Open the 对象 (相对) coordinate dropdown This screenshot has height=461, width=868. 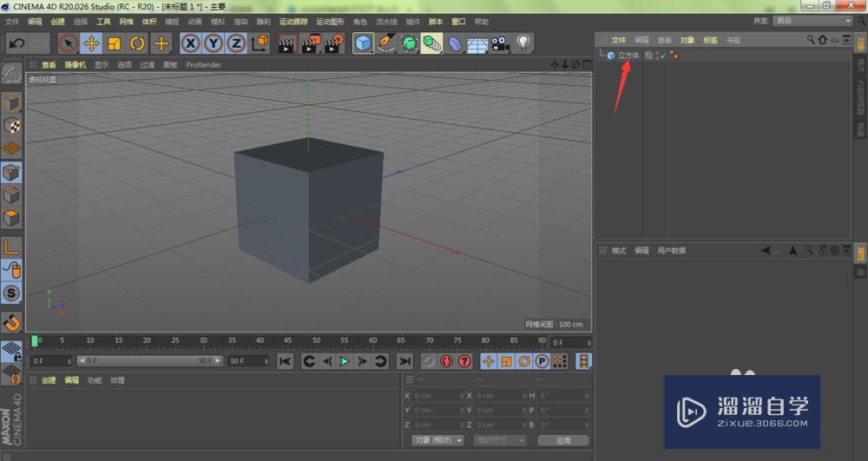pos(438,440)
